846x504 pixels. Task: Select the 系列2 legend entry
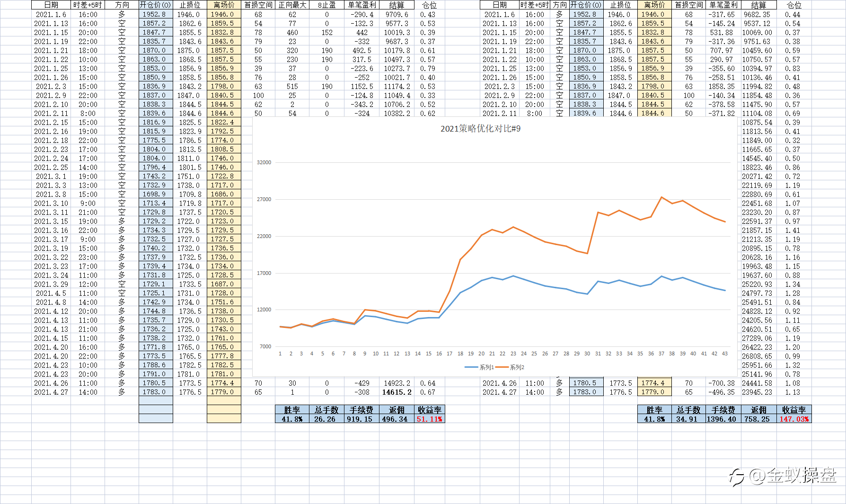point(510,367)
